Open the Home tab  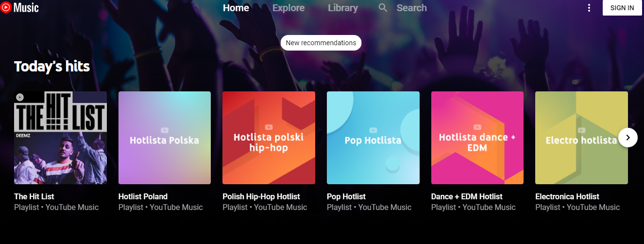pyautogui.click(x=236, y=8)
